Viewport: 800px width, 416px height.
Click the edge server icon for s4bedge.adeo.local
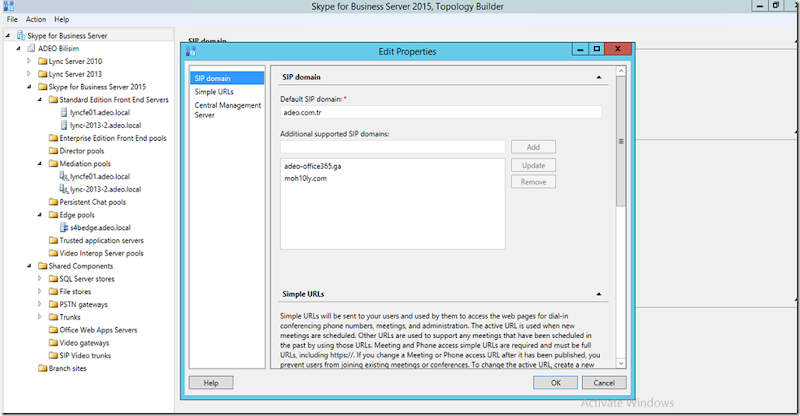64,228
